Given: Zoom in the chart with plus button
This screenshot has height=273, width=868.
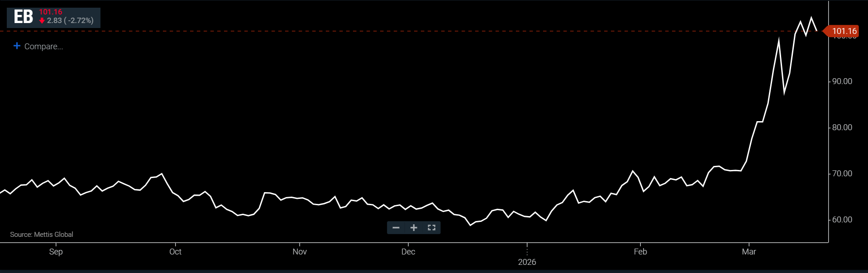Looking at the screenshot, I should pyautogui.click(x=414, y=228).
